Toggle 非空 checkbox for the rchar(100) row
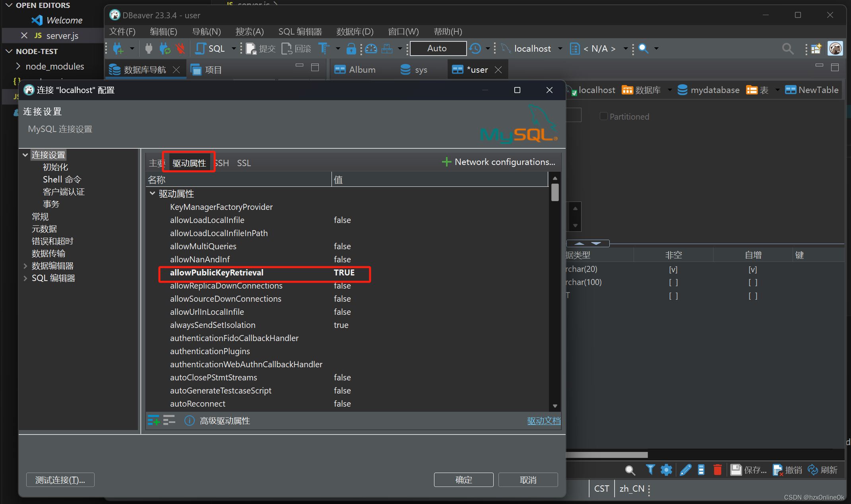Screen dimensions: 851x504 click(673, 283)
